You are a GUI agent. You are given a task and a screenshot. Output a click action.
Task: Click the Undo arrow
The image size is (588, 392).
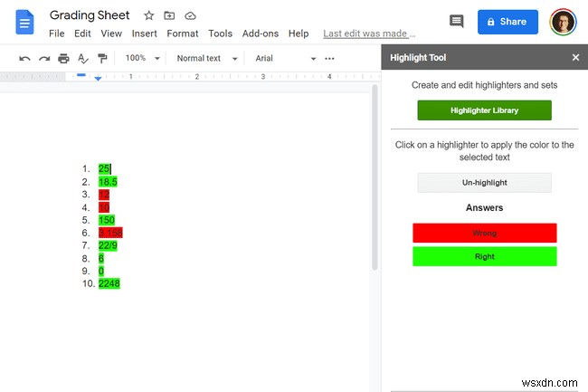(24, 58)
